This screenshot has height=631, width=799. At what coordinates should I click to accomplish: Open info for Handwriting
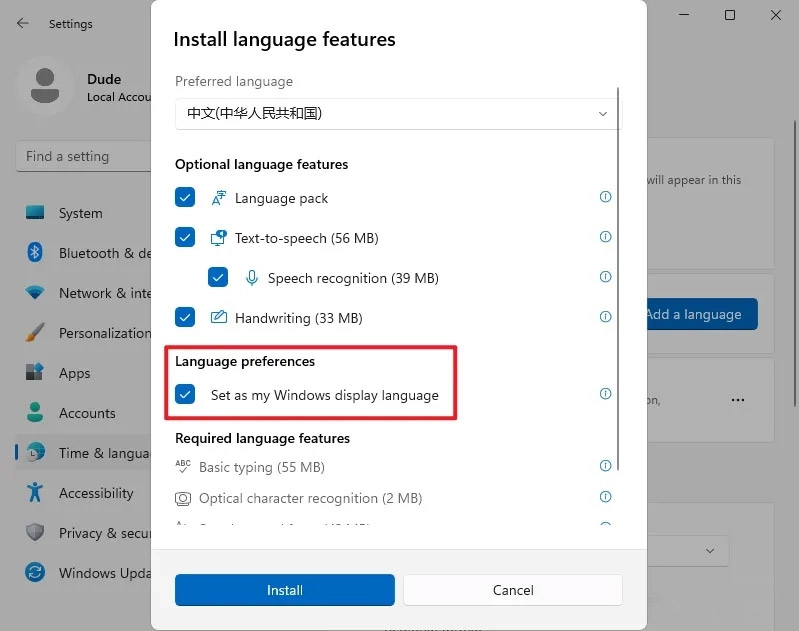605,317
